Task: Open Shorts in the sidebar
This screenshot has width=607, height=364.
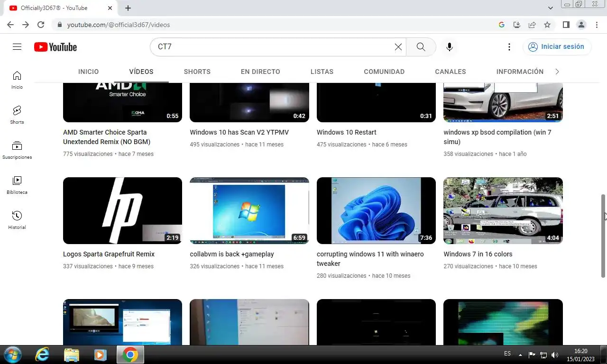Action: coord(17,115)
